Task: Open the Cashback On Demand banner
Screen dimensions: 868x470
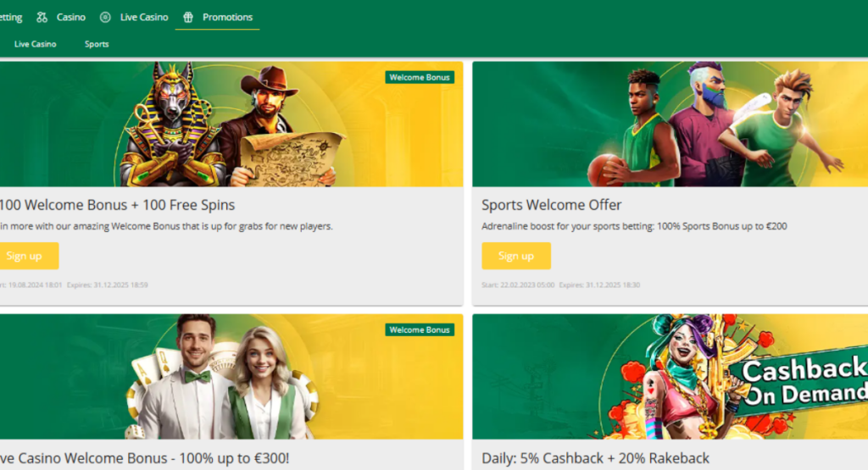Action: (670, 377)
